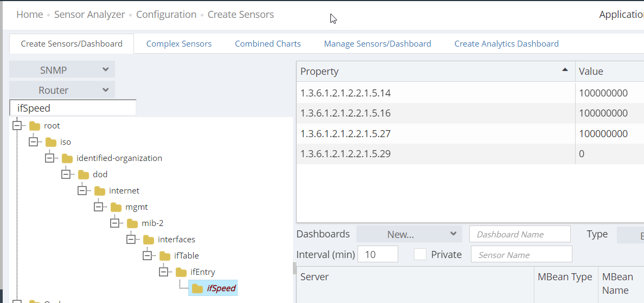Click the Home breadcrumb link

[x=30, y=15]
